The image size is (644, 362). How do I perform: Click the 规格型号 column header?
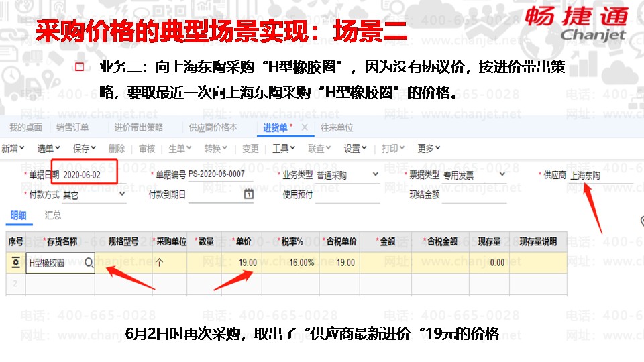click(123, 242)
